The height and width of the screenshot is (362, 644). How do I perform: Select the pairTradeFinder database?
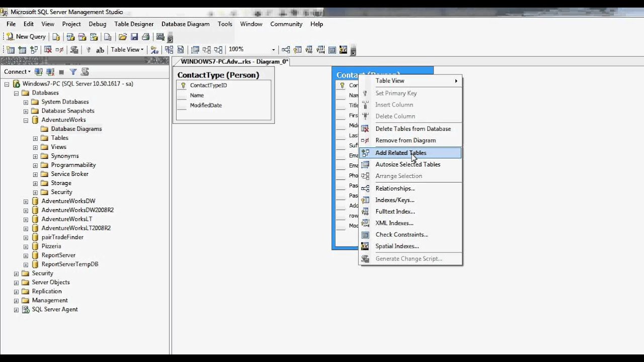click(x=62, y=237)
